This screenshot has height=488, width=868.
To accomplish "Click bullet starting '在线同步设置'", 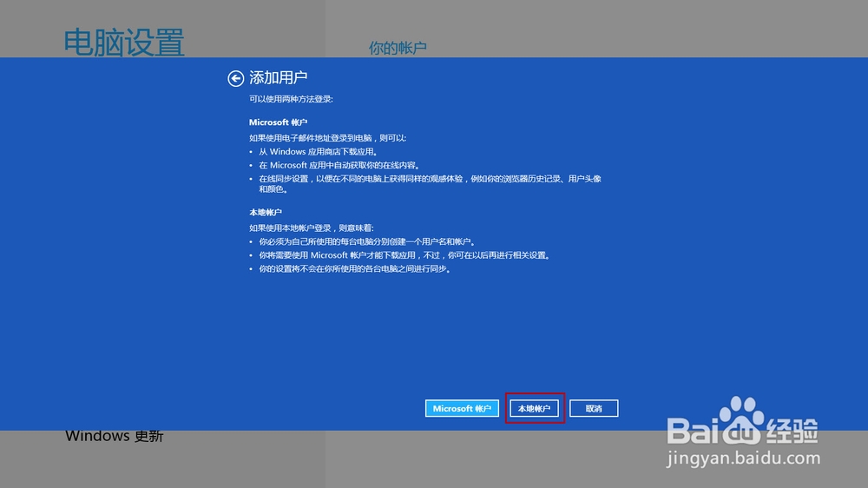I will point(430,184).
